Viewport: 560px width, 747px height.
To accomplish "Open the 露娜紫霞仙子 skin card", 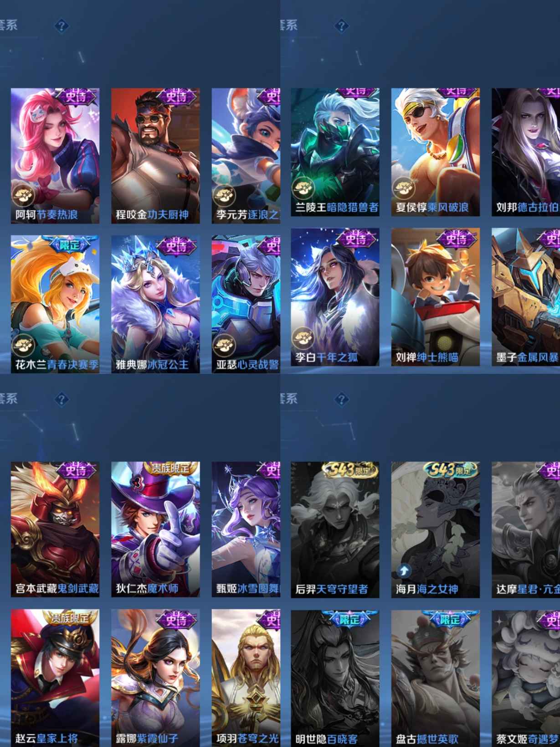I will tap(155, 678).
